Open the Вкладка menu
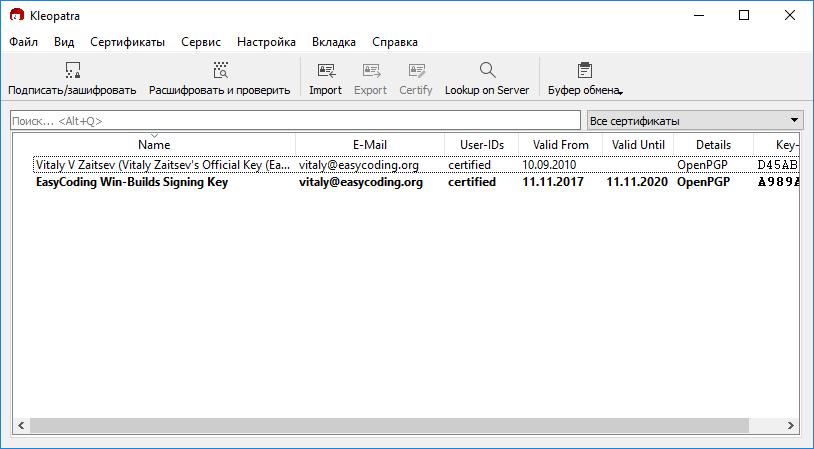Image resolution: width=814 pixels, height=449 pixels. [x=334, y=42]
